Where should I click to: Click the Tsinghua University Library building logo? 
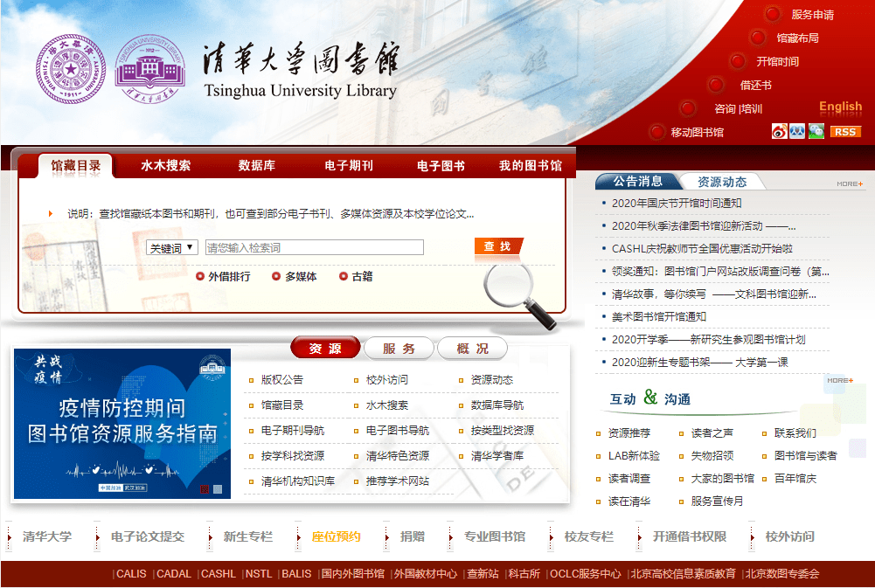point(149,69)
